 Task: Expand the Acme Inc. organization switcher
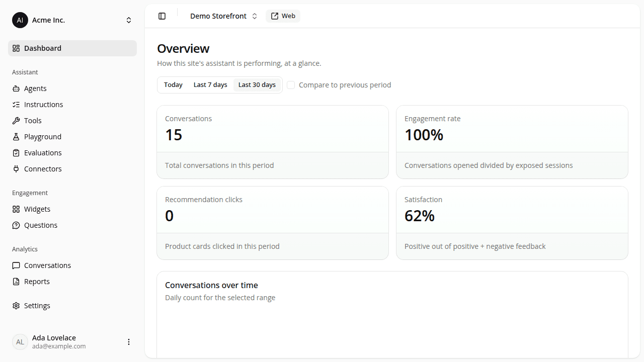click(72, 20)
